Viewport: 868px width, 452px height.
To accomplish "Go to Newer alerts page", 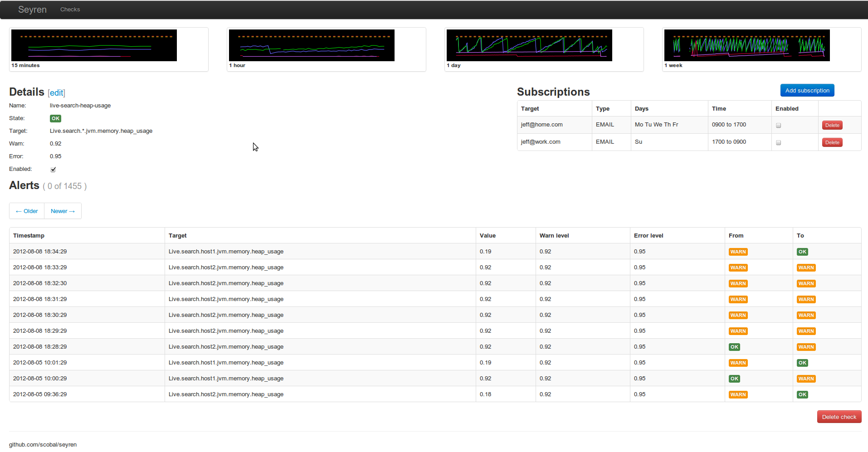I will pos(63,211).
